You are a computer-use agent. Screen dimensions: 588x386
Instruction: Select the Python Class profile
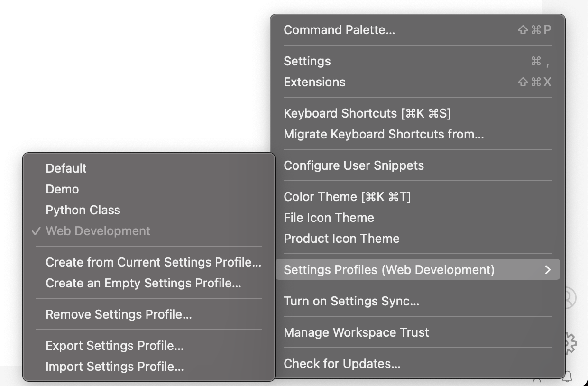click(x=83, y=210)
